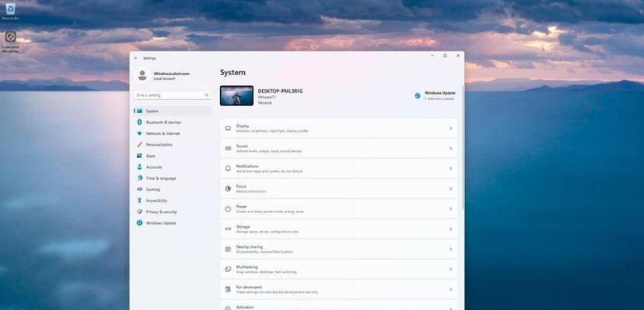Click the Windows Update icon in the header

click(x=418, y=95)
